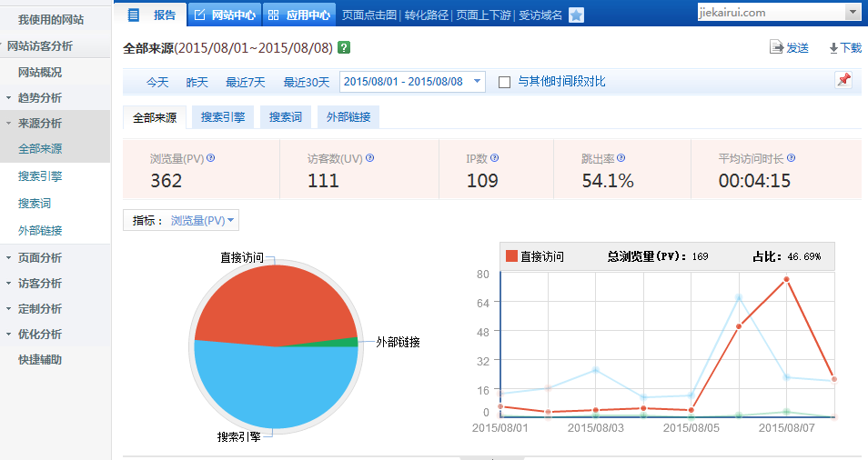The height and width of the screenshot is (460, 868).
Task: Click the red 直接访问 legend swatch
Action: [511, 256]
